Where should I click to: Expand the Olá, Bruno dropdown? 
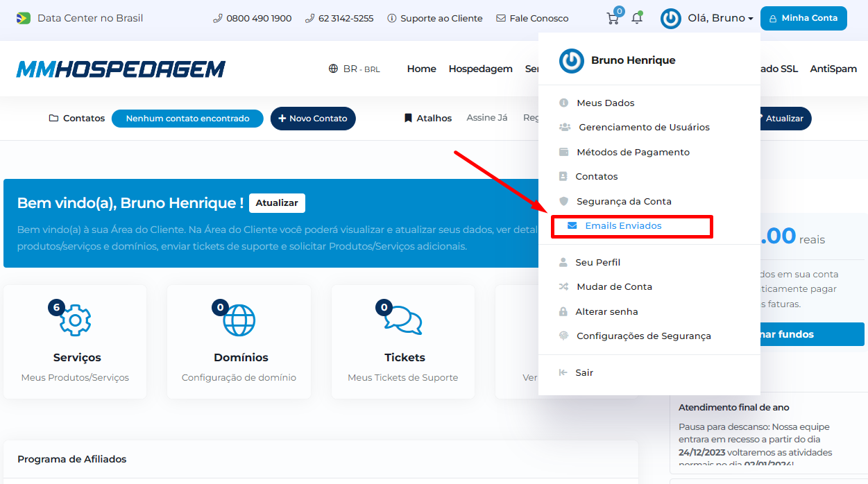click(720, 18)
